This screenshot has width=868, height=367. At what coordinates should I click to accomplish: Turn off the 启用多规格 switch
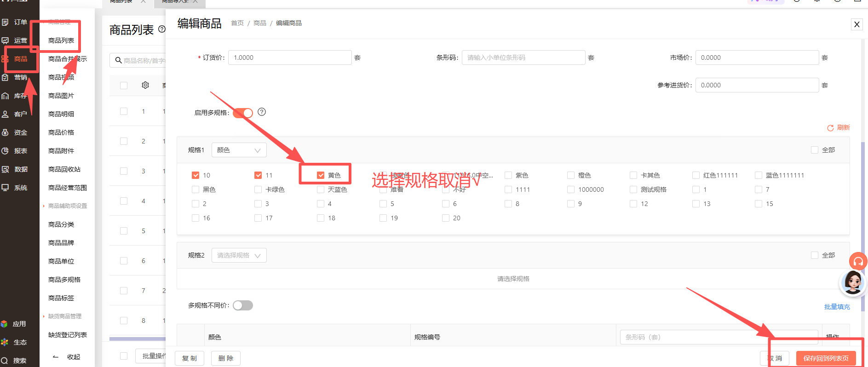click(243, 113)
